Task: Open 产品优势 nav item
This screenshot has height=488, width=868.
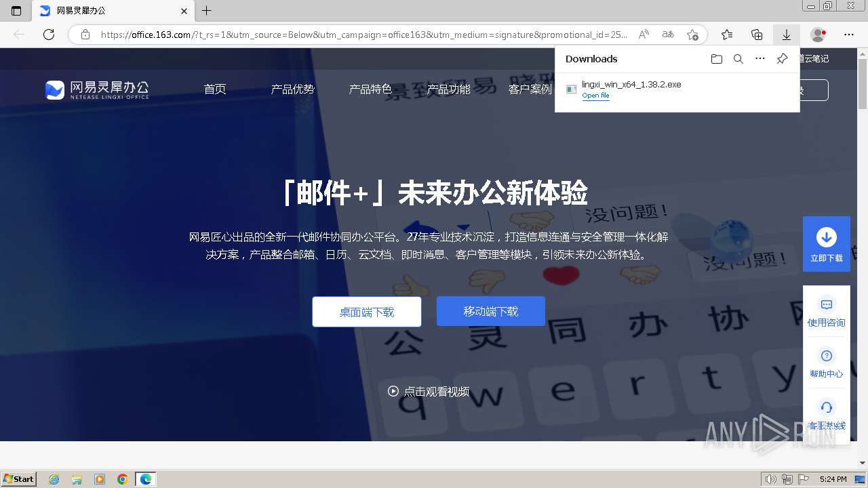Action: coord(293,89)
